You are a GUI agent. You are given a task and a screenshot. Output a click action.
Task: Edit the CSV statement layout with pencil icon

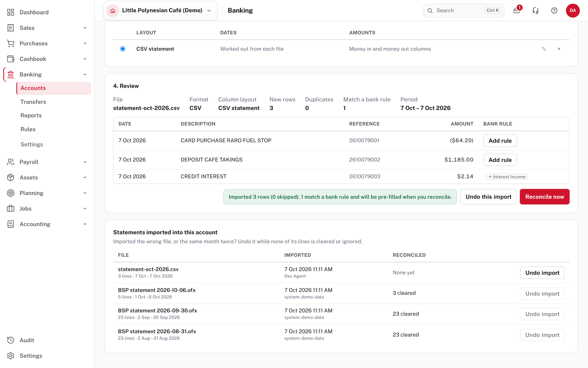click(x=544, y=49)
